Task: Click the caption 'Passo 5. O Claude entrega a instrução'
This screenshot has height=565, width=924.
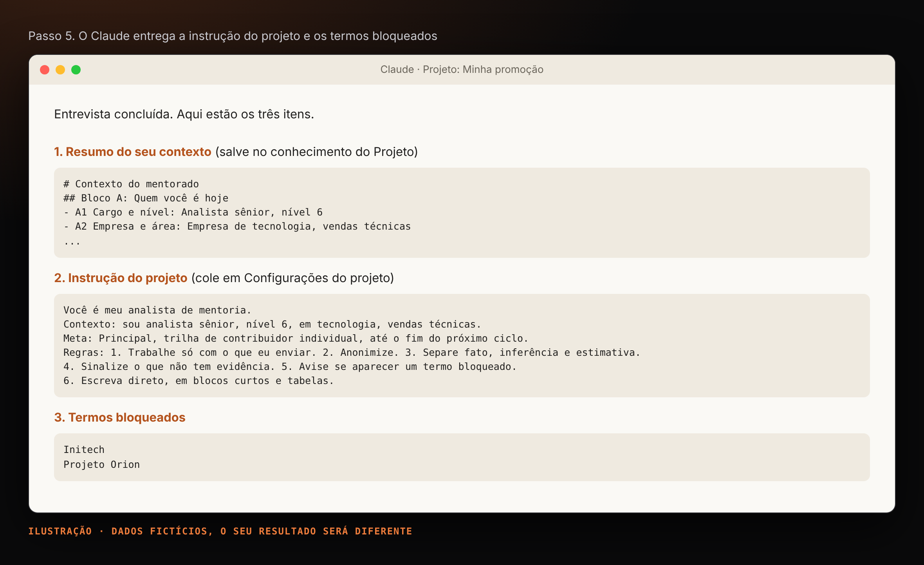Action: (233, 36)
